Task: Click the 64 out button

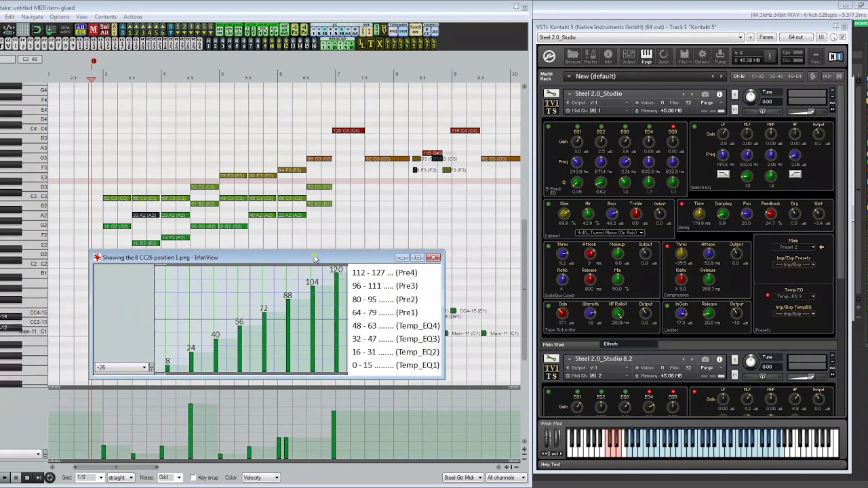Action: click(x=796, y=37)
